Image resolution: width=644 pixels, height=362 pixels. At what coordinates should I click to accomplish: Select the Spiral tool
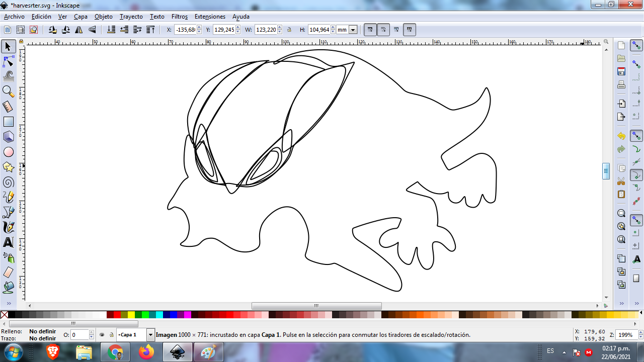click(x=8, y=182)
